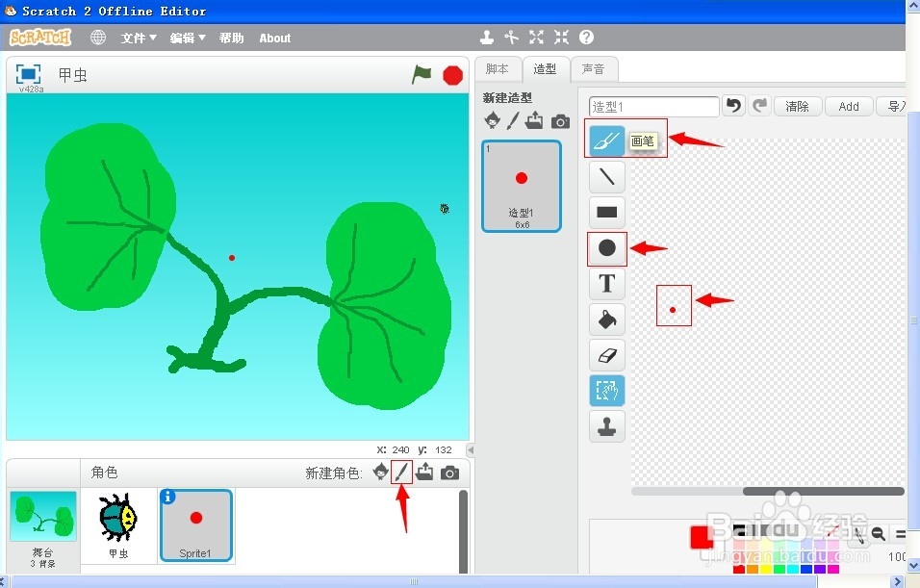920x588 pixels.
Task: Click the stage y: 132 coordinate readout
Action: tap(435, 450)
